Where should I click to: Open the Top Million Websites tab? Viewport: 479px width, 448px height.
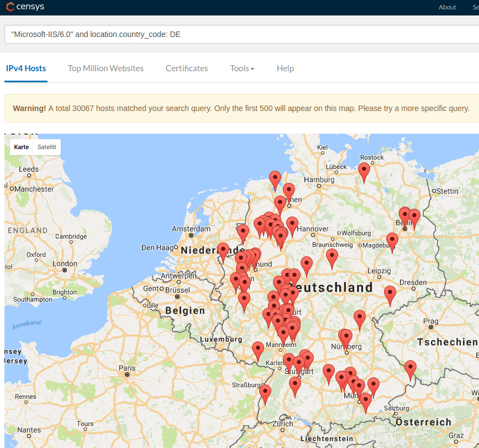106,68
